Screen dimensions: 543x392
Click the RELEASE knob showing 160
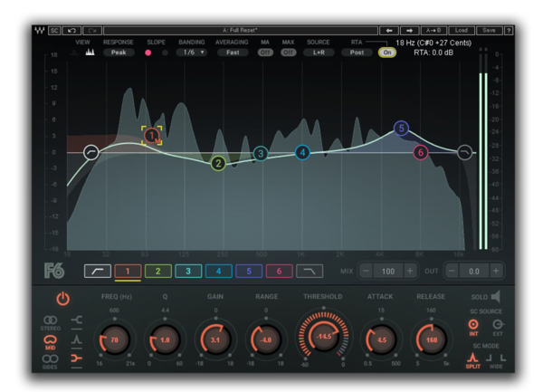pyautogui.click(x=432, y=340)
